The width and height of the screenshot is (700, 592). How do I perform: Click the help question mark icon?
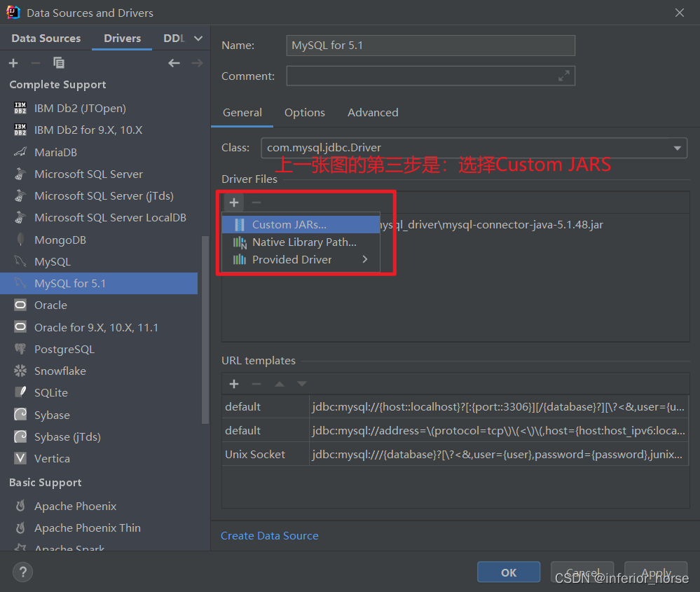[x=22, y=572]
